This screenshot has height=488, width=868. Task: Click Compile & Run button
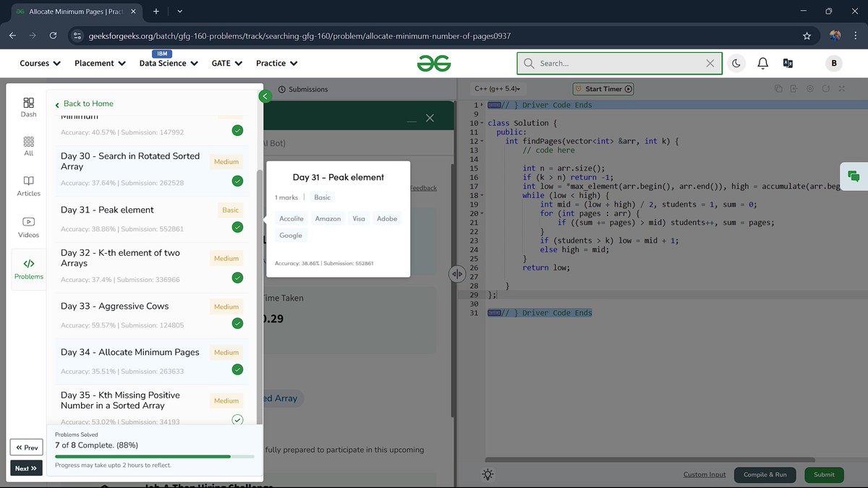tap(765, 474)
